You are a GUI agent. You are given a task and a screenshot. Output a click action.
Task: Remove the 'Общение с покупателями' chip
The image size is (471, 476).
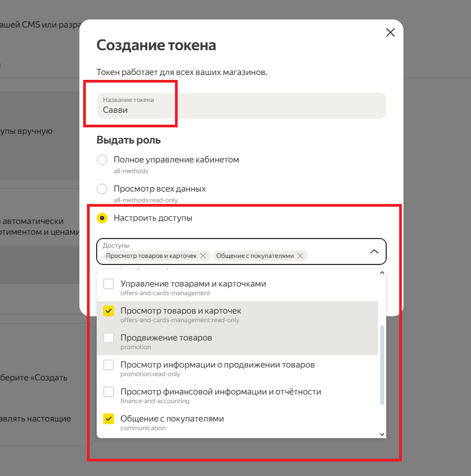click(300, 256)
